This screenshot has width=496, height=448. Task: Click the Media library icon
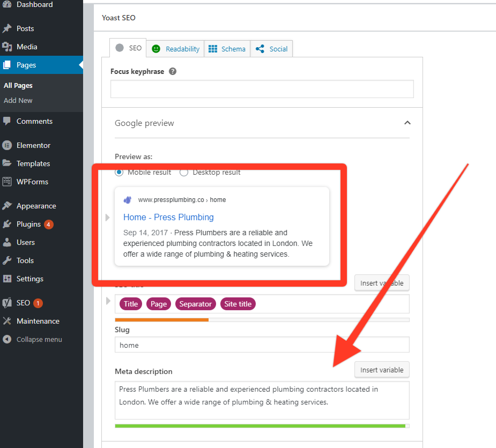click(7, 47)
